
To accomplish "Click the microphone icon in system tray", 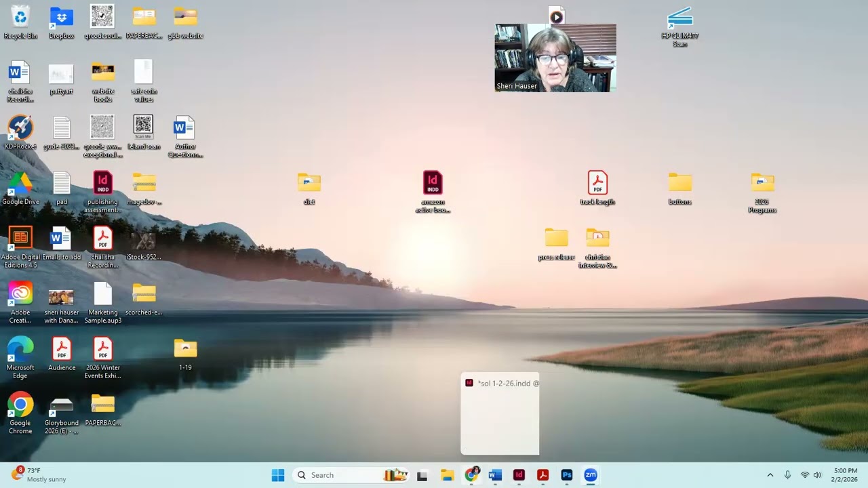I will pos(787,475).
